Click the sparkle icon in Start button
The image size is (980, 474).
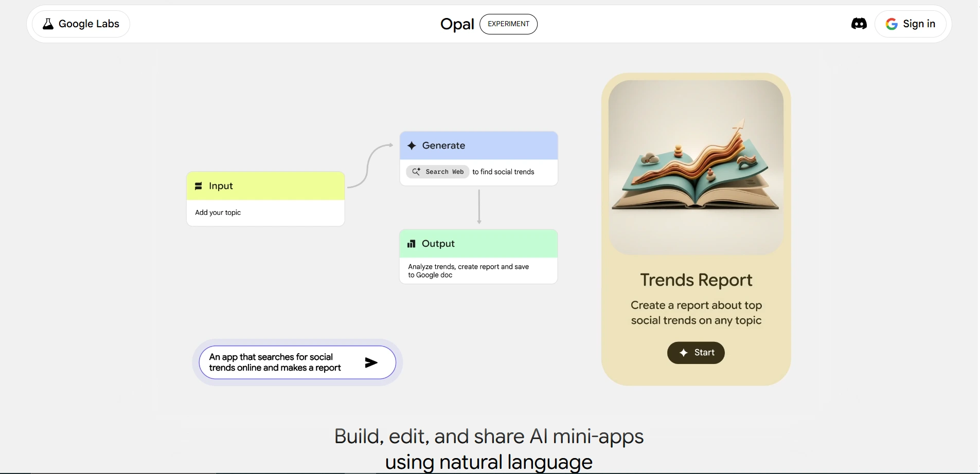[684, 353]
